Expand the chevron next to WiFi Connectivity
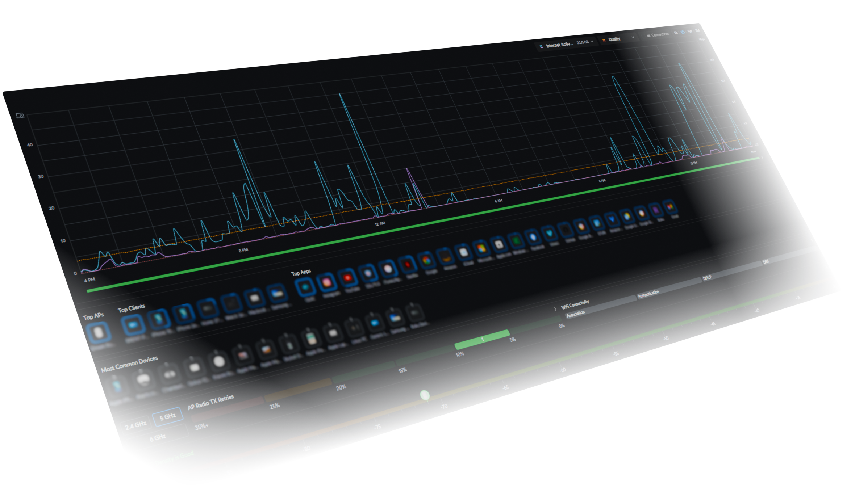The width and height of the screenshot is (851, 504). (x=555, y=309)
